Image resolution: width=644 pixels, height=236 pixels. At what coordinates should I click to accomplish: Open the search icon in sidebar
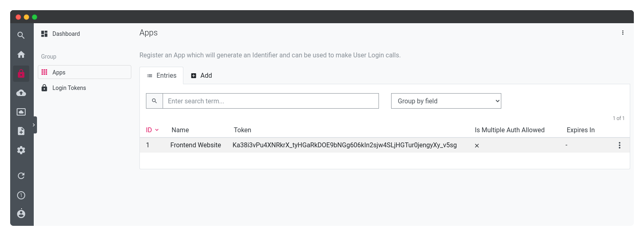coord(21,35)
